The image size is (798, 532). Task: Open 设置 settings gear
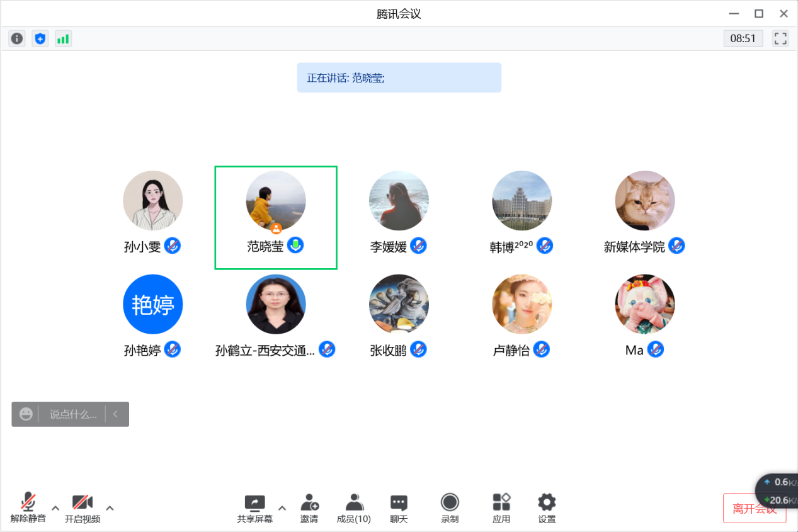[x=547, y=508]
